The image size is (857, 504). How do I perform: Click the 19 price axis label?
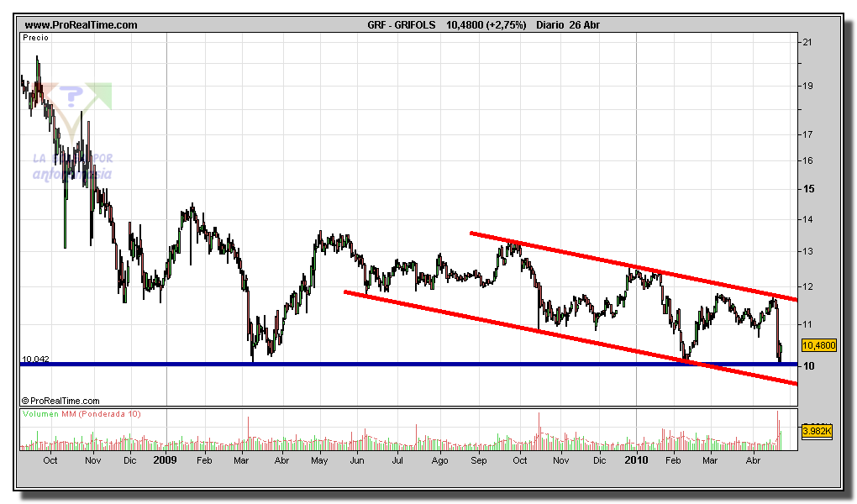807,86
